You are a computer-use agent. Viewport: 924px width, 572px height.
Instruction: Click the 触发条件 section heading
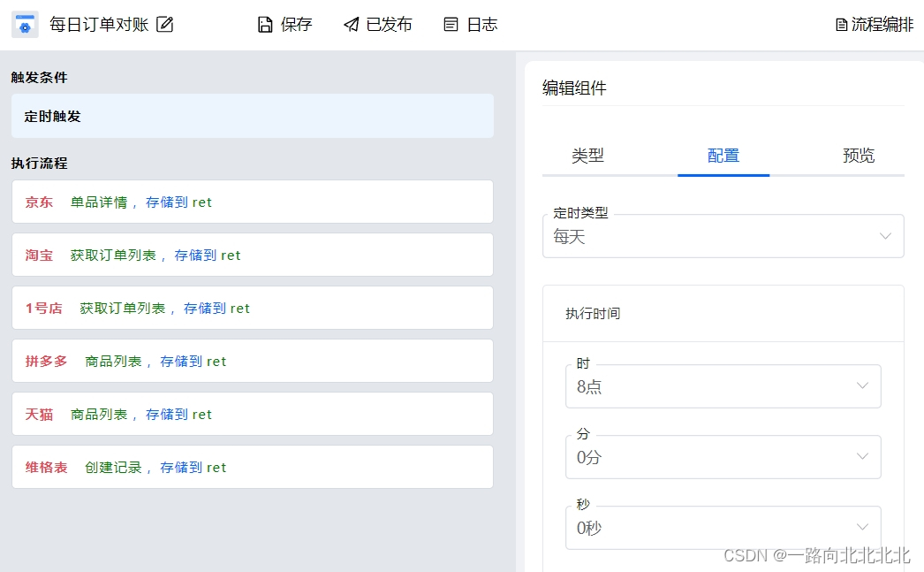click(40, 77)
